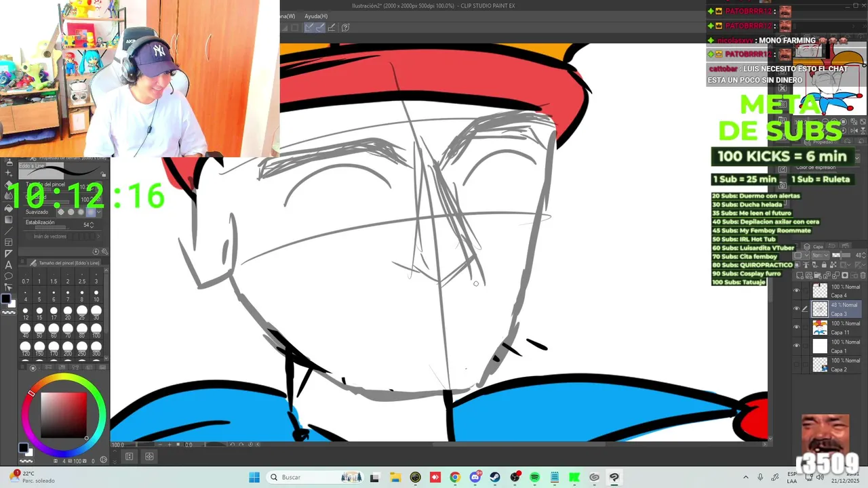Select the Correct line tool
Viewport: 868px width, 488px height.
point(9,287)
